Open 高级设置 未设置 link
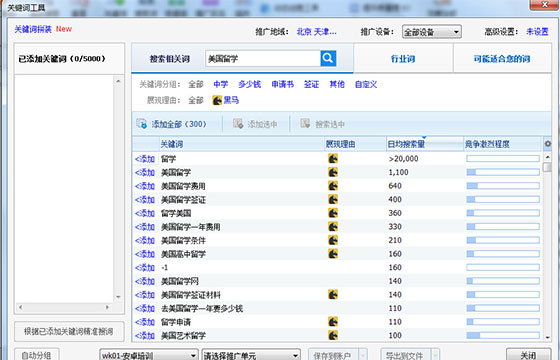This screenshot has width=560, height=360. 537,32
